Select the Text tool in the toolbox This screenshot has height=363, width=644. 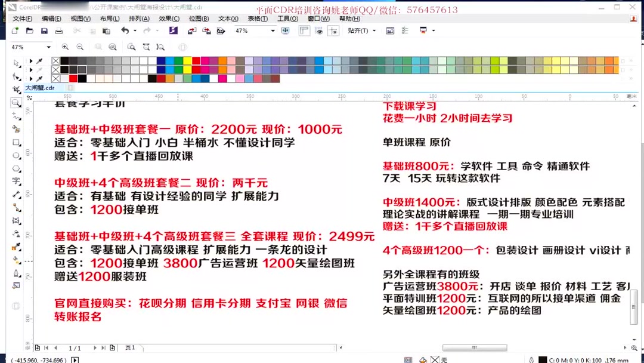pyautogui.click(x=16, y=181)
